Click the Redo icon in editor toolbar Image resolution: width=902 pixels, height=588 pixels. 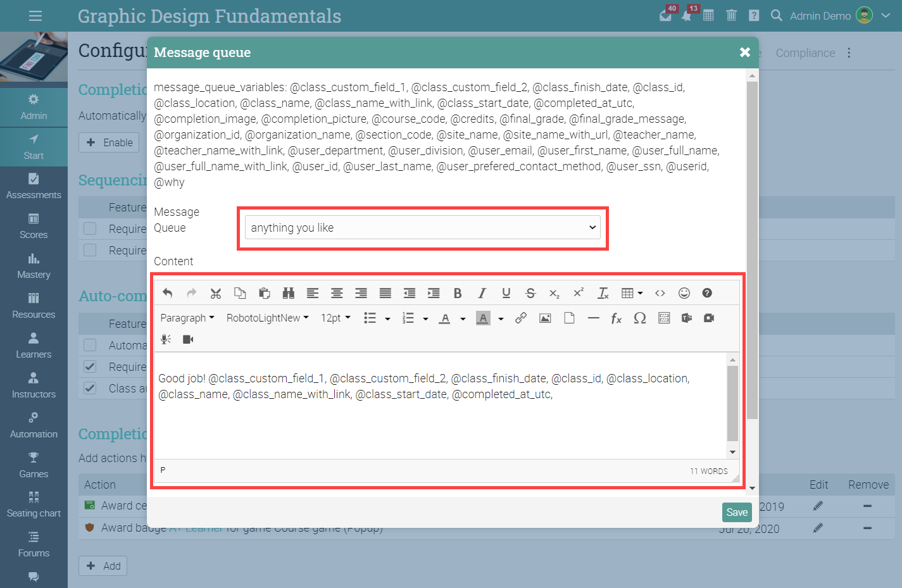click(191, 293)
